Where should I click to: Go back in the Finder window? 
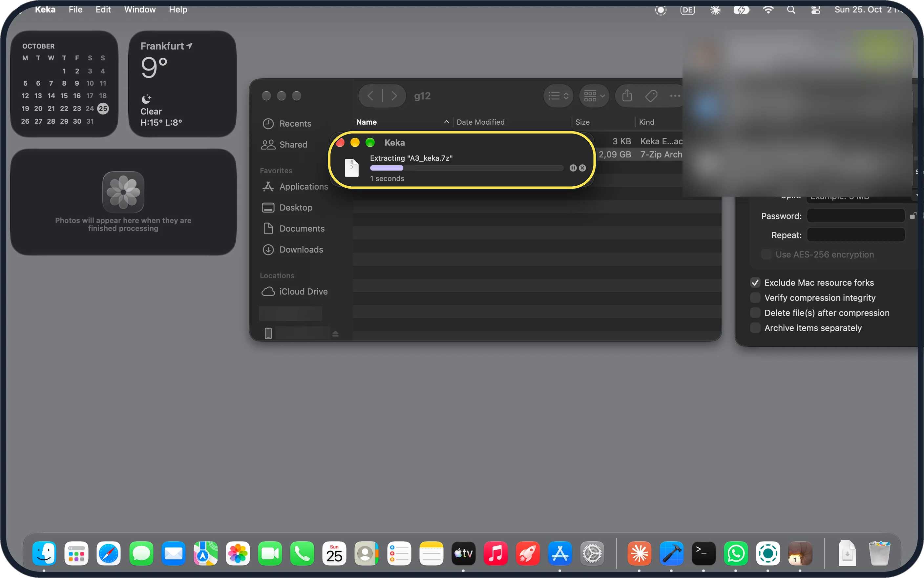370,95
